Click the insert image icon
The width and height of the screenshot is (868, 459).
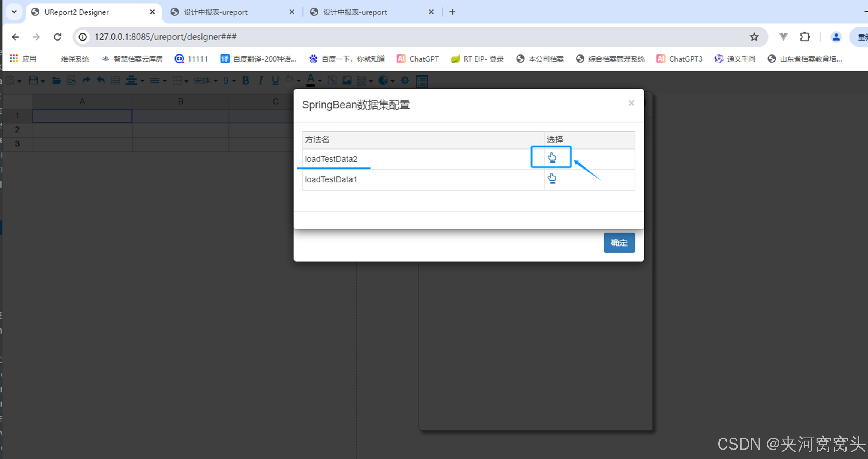pyautogui.click(x=347, y=80)
